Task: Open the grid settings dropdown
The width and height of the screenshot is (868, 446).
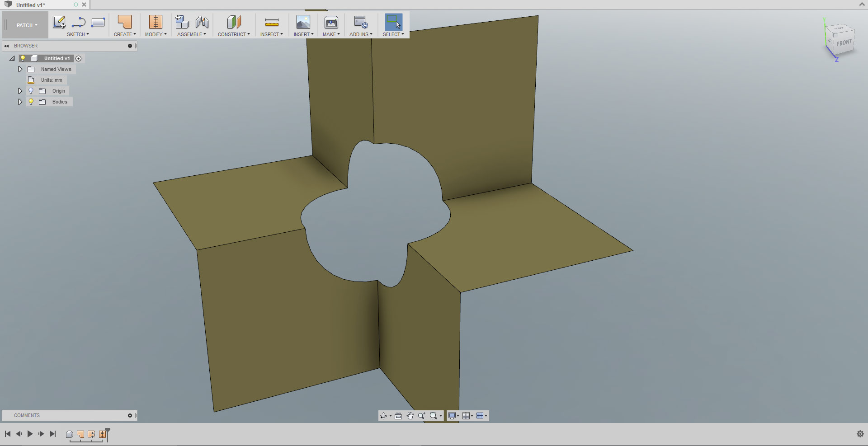Action: coord(468,415)
